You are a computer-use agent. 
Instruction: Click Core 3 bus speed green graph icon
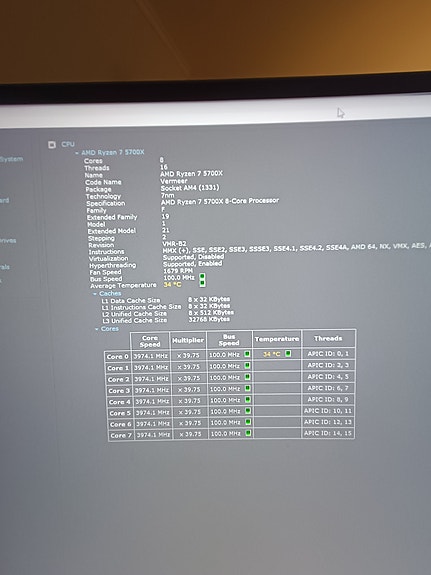click(248, 388)
